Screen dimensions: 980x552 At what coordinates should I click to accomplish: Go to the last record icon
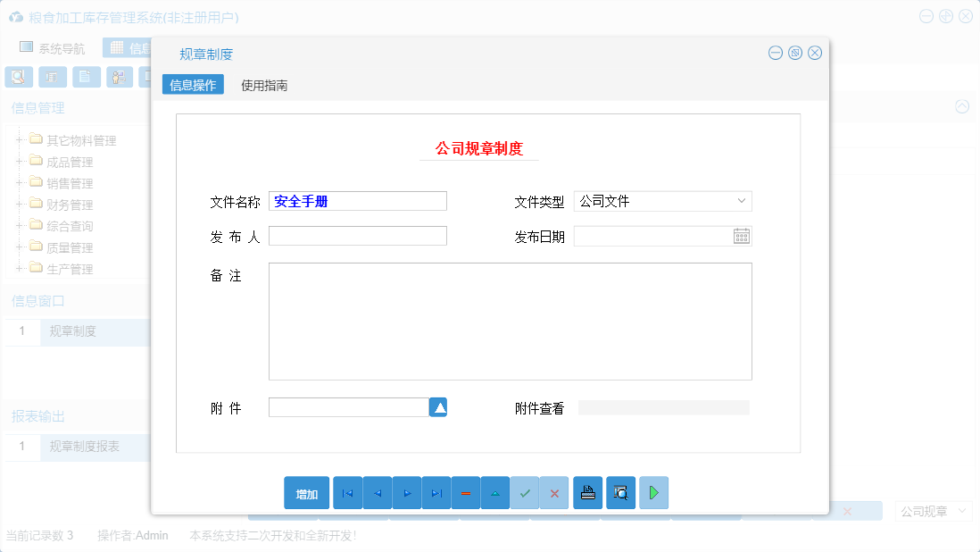pos(436,492)
